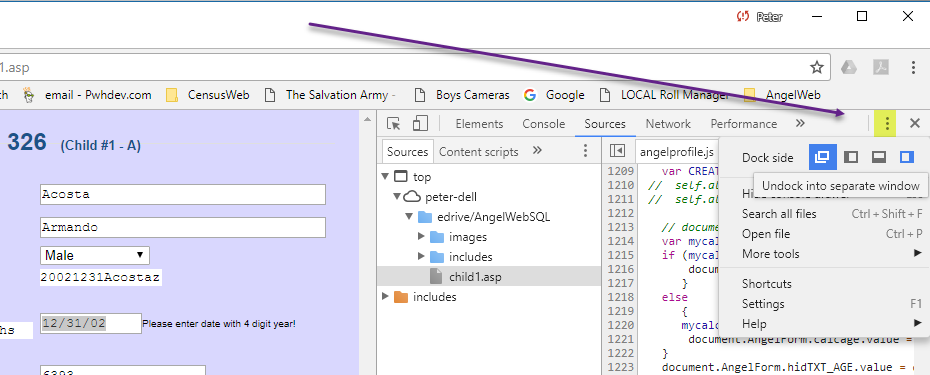The height and width of the screenshot is (375, 930).
Task: Dock DevTools to the left side
Action: click(x=851, y=157)
